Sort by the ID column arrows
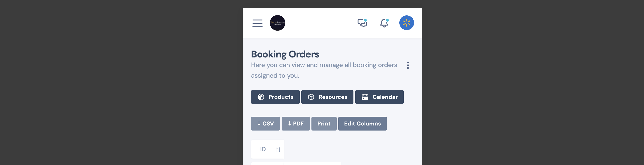 (278, 149)
